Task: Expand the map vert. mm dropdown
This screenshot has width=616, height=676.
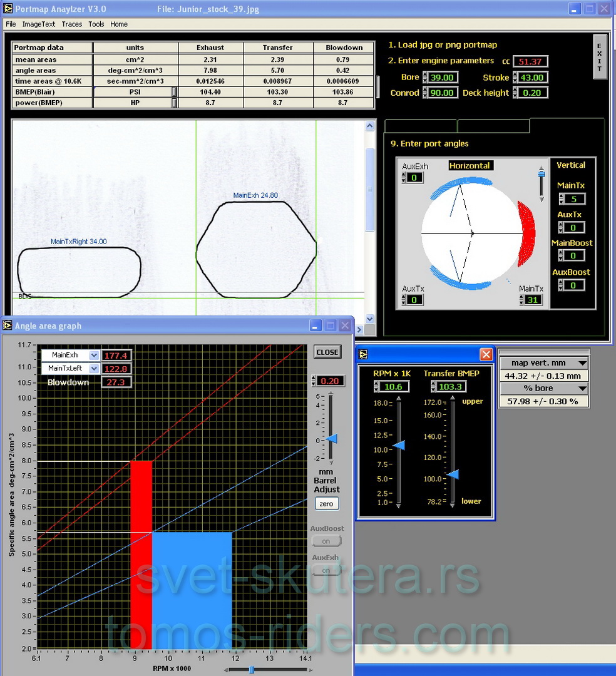Action: [x=582, y=363]
